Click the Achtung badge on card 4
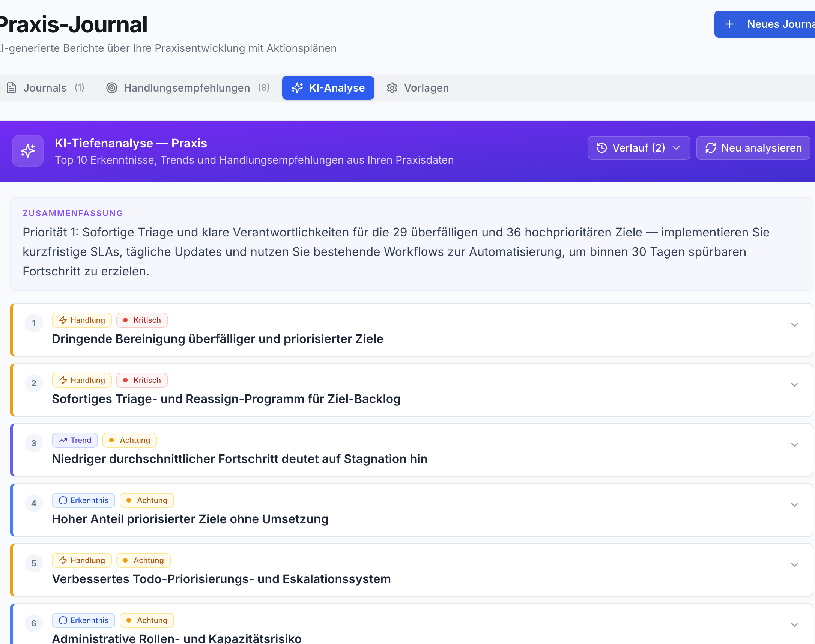 (x=147, y=500)
